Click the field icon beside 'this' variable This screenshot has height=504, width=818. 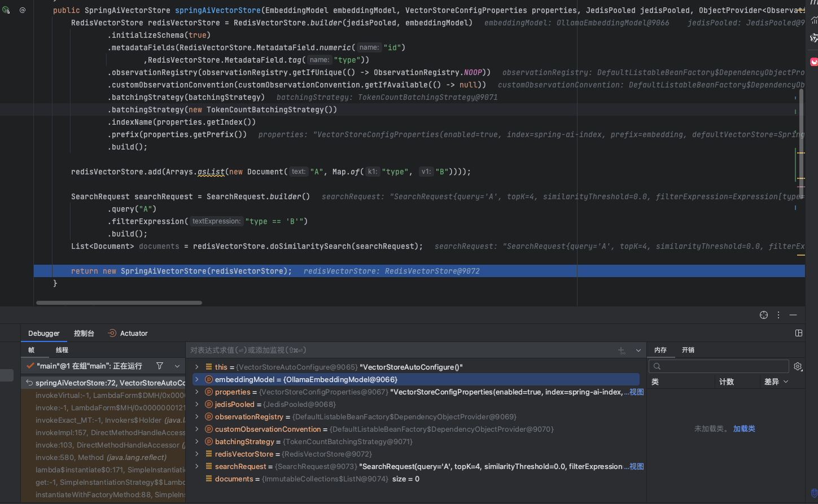pos(209,367)
